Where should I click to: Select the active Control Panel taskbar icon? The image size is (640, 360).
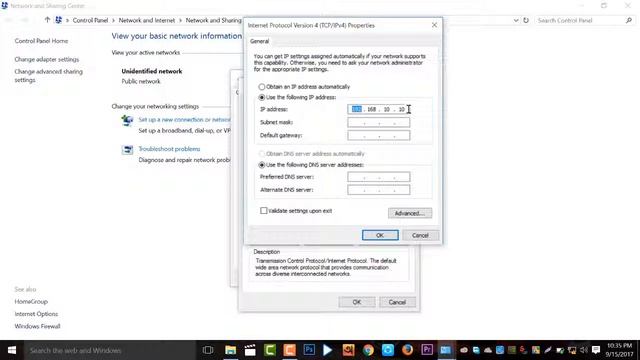(446, 350)
